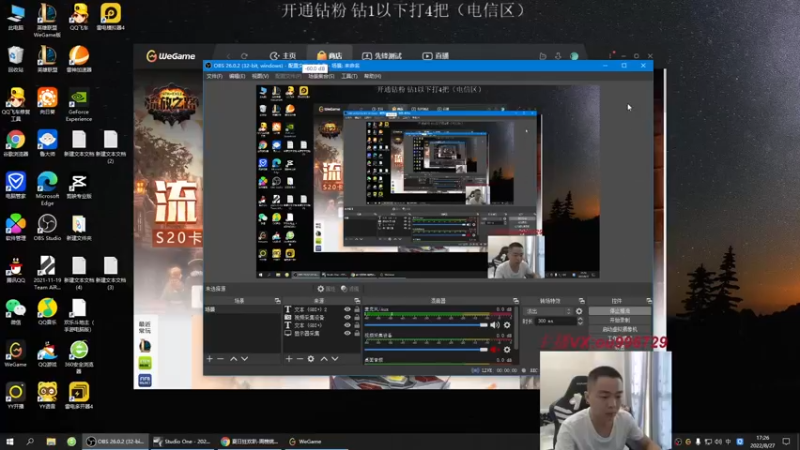The image size is (800, 450).
Task: Click the WeGame refresh arrow button
Action: click(244, 56)
